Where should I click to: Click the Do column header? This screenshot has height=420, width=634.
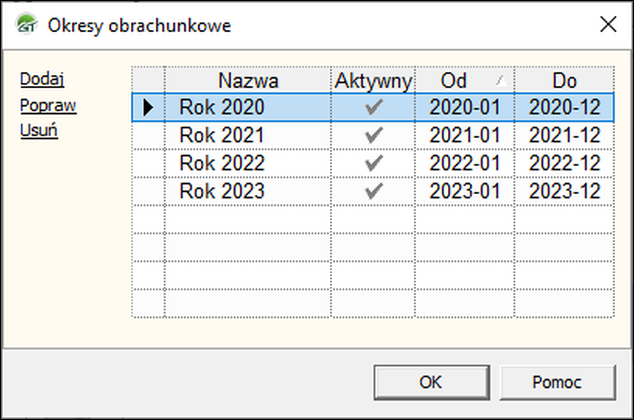564,80
